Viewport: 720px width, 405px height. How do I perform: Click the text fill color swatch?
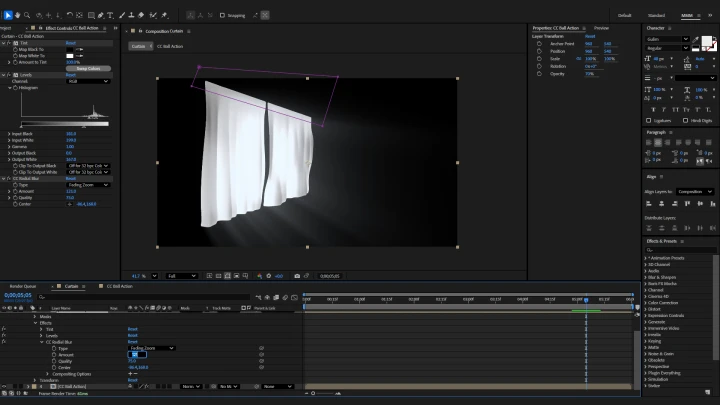(706, 42)
